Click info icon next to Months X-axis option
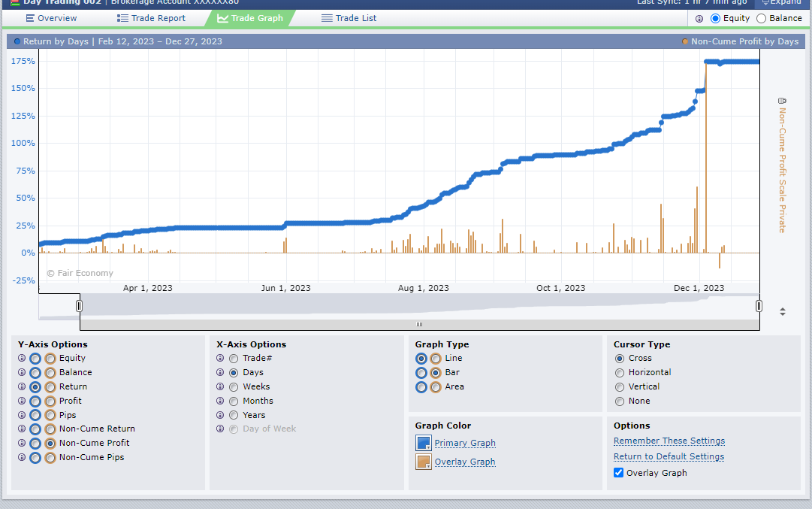The image size is (812, 509). [x=220, y=401]
